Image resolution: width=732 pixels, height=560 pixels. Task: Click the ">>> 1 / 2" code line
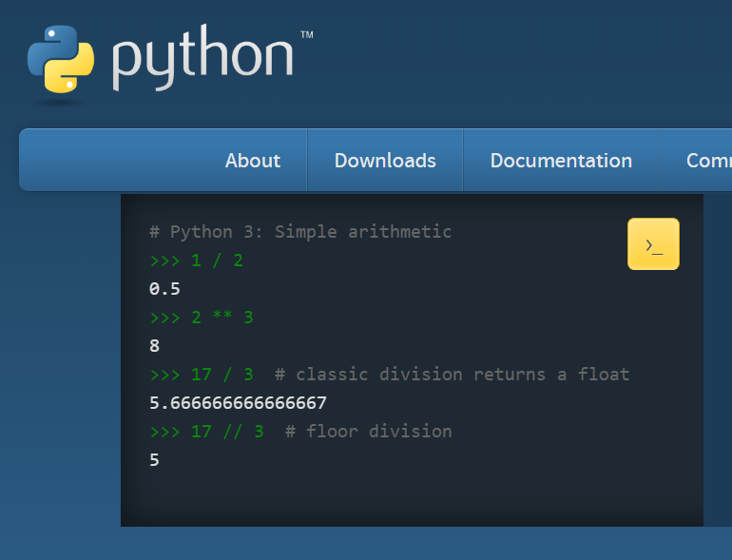coord(196,261)
